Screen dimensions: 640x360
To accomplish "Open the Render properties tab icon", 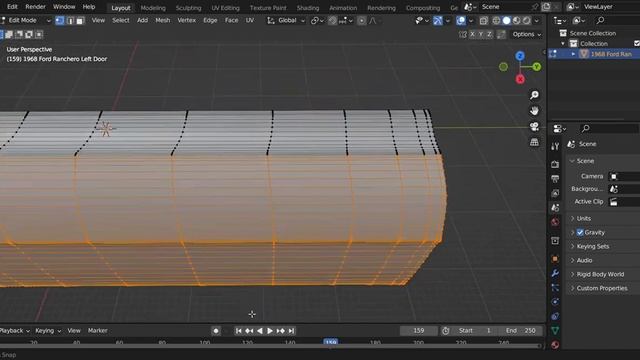I will 555,164.
